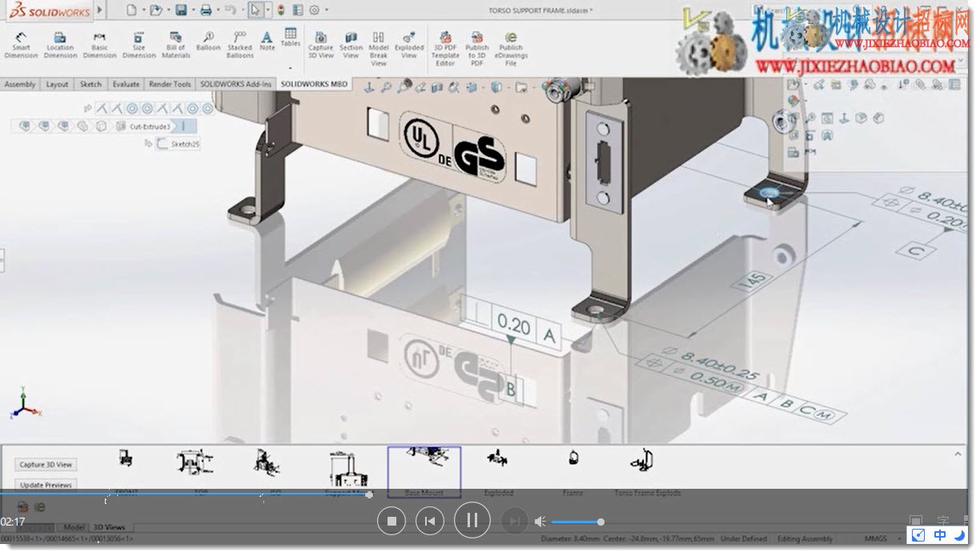Publish the model to 3D PDF
Screen dimensions: 980x556
477,48
